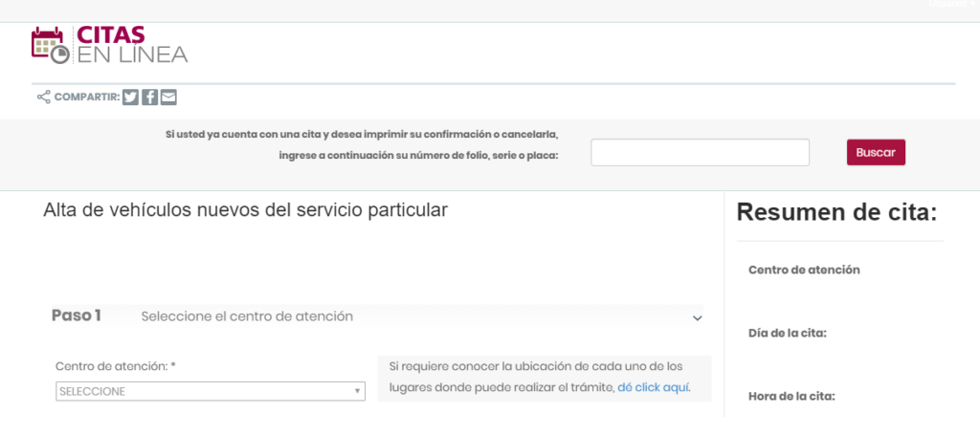Click the 'Resumen de cita:' heading
Screen dimensions: 980x435
(x=835, y=212)
